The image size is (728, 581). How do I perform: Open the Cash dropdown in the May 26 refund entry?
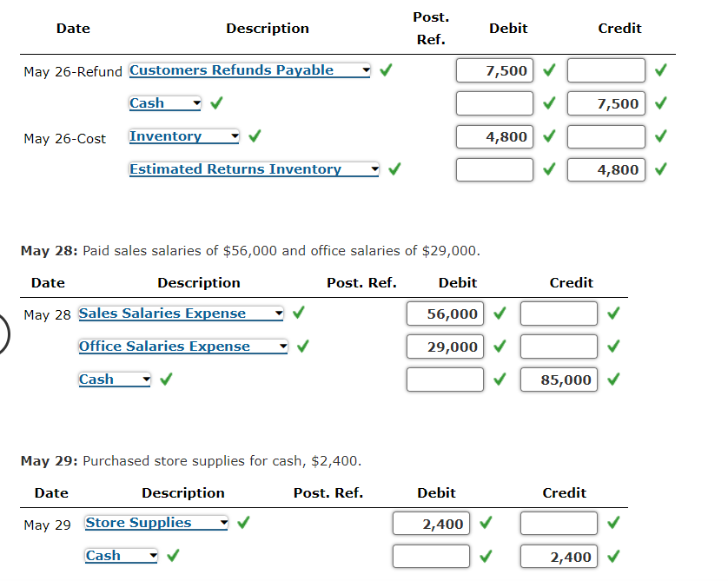195,102
